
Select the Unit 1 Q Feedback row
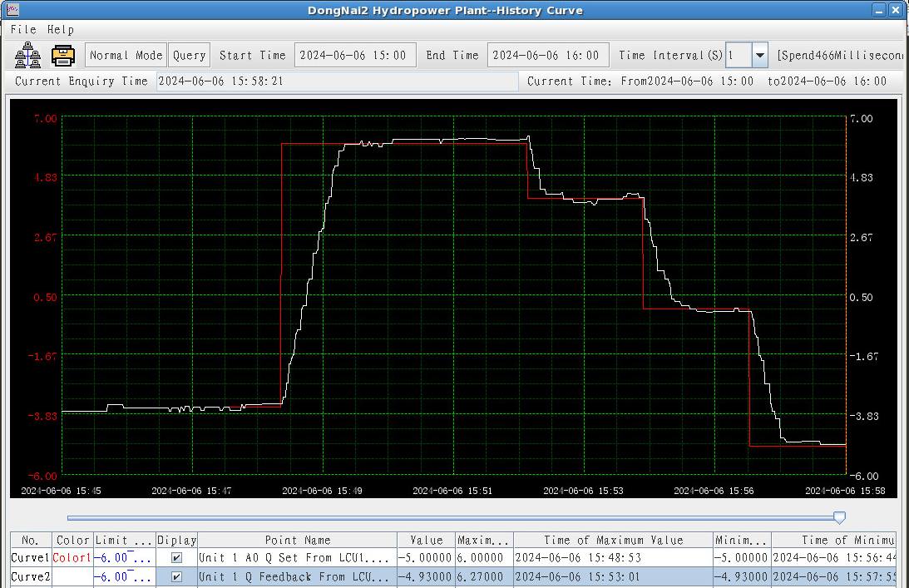[295, 576]
